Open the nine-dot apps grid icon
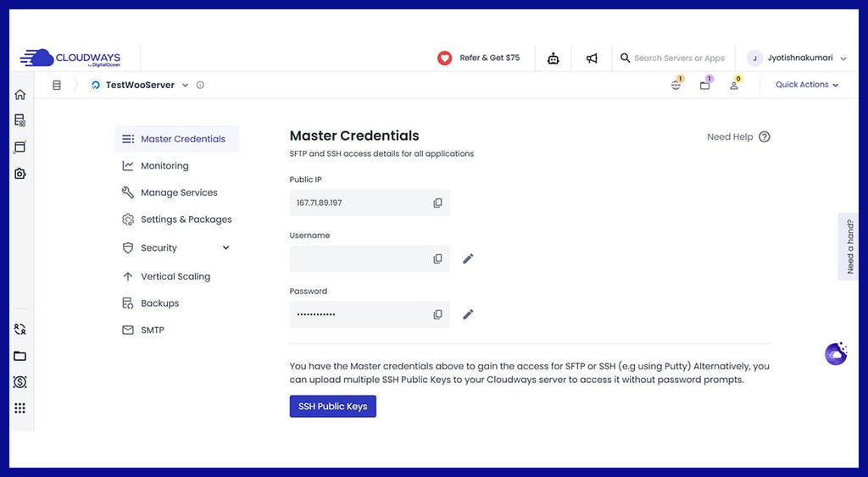 [20, 408]
